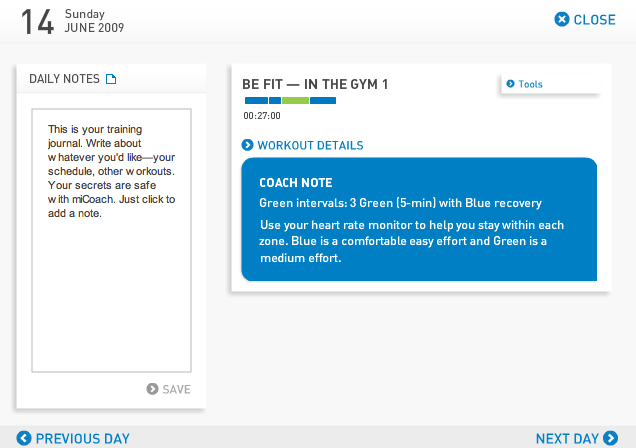Select the green zone workout segment

[x=295, y=100]
